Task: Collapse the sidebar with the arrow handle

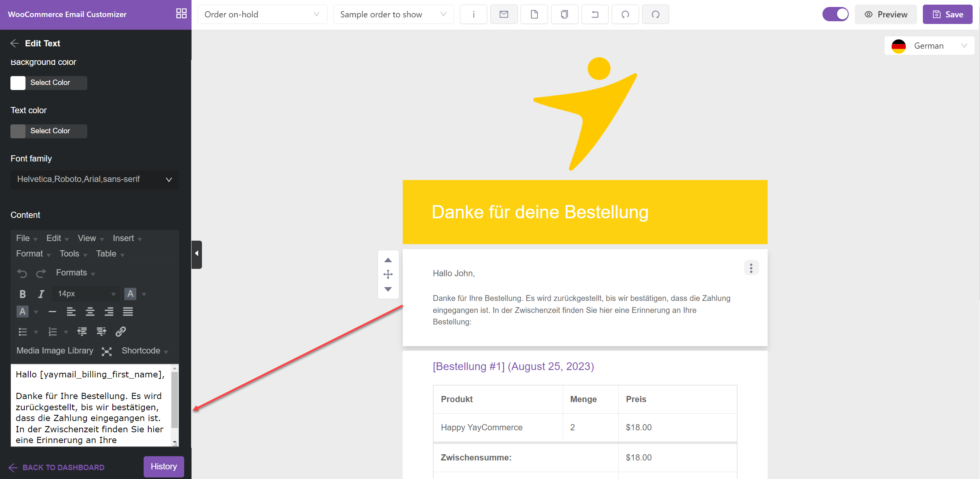Action: click(197, 254)
